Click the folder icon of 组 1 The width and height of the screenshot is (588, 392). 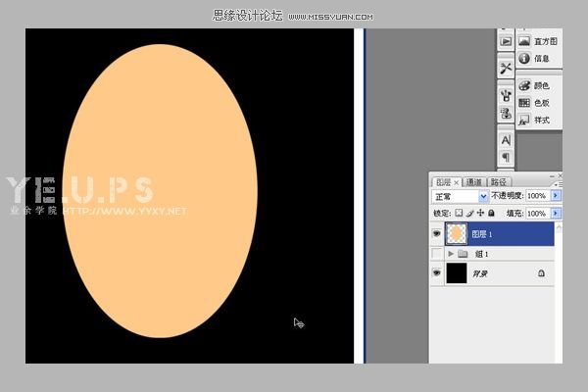pos(463,254)
